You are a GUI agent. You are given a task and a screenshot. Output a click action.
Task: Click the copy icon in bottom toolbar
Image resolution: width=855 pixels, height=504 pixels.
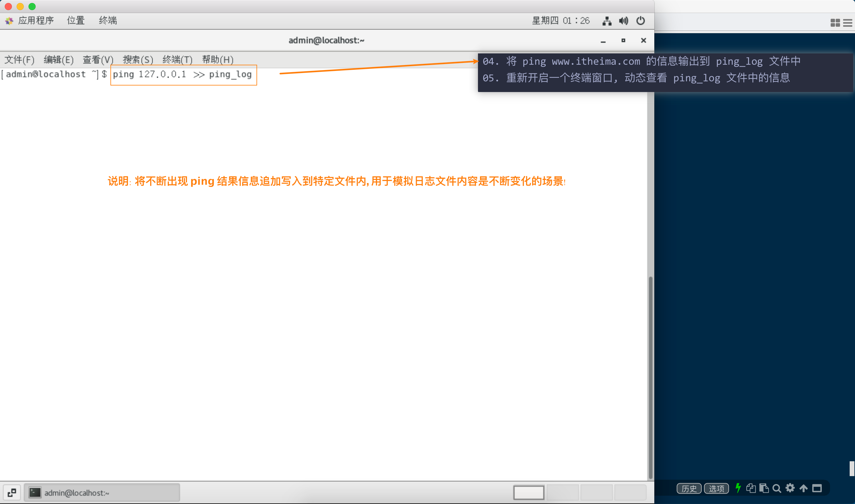pos(751,488)
